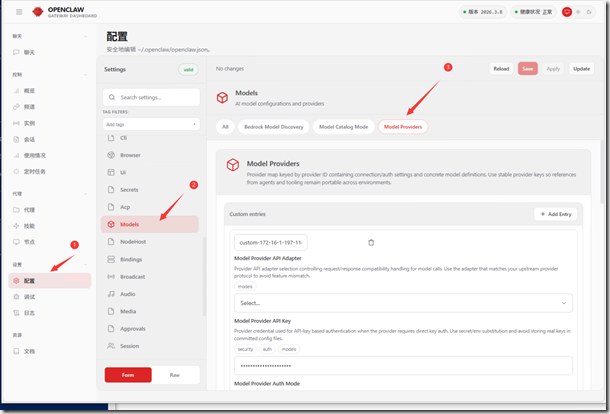Open the Secrets settings section
Viewport: 610px width, 414px height.
pyautogui.click(x=130, y=189)
